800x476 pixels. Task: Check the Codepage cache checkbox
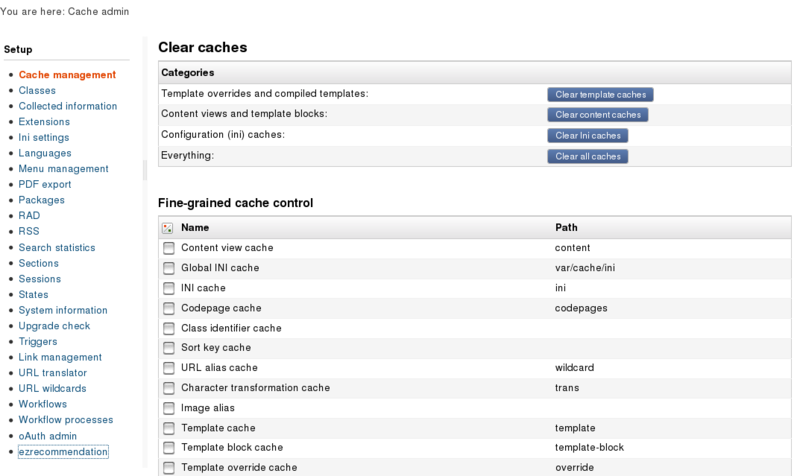(168, 308)
